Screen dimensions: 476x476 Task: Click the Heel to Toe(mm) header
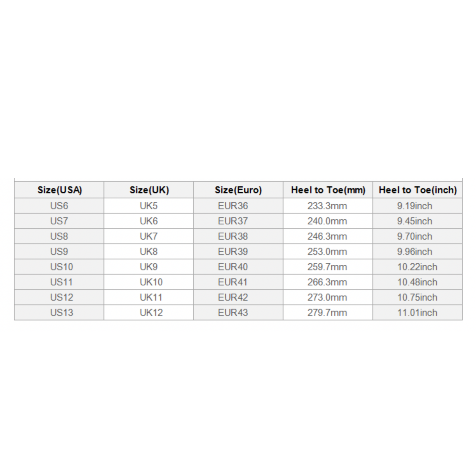(328, 190)
